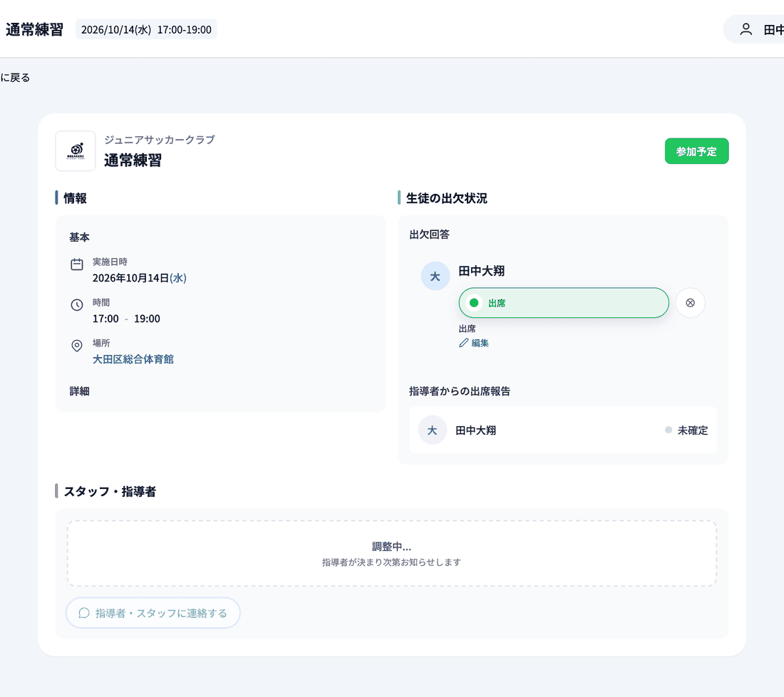
Task: Click the user profile icon in header
Action: coord(746,29)
